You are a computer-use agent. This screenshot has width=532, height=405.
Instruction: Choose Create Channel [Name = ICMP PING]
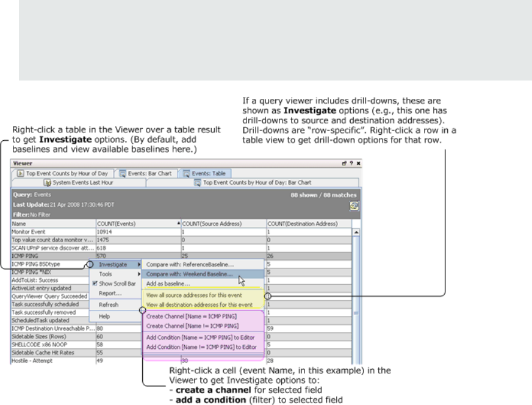[x=203, y=316]
